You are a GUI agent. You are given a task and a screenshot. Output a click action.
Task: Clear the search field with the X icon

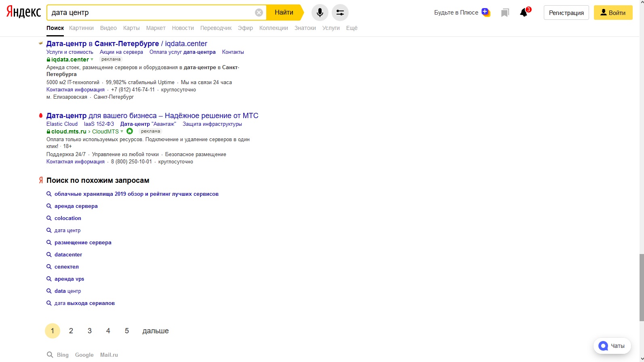259,13
